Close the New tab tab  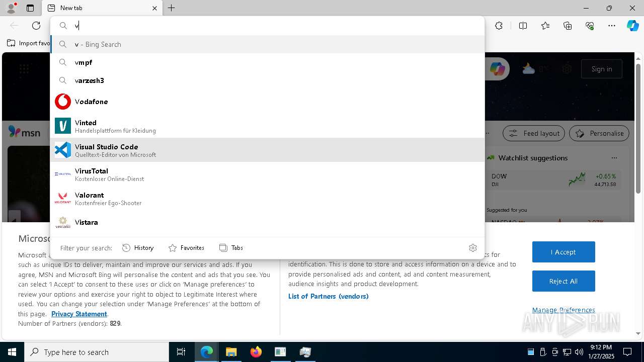pyautogui.click(x=154, y=8)
